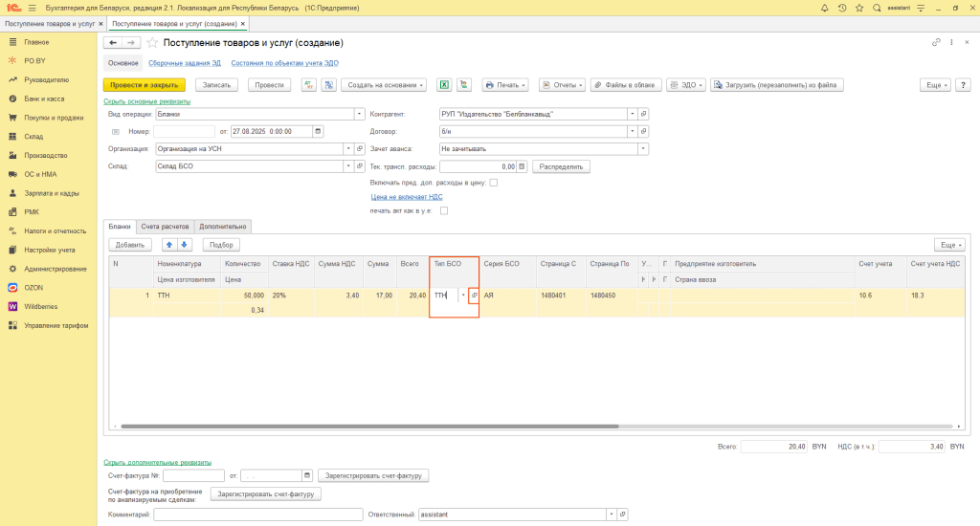Add document to favorites star
The width and height of the screenshot is (980, 526).
pyautogui.click(x=152, y=43)
